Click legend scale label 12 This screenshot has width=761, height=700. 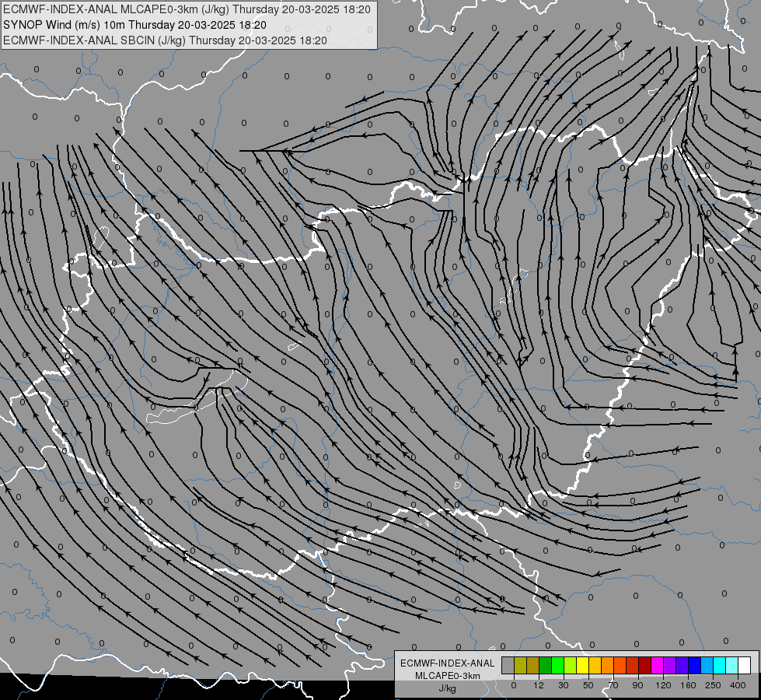[539, 685]
